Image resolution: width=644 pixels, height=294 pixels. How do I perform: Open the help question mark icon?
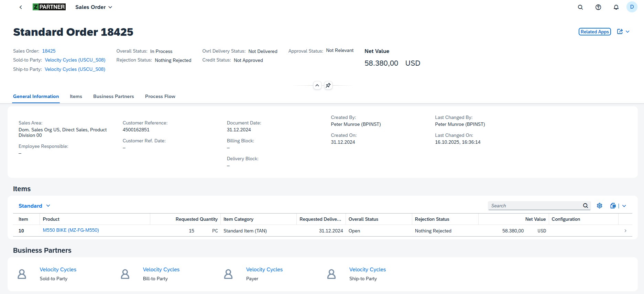pyautogui.click(x=598, y=7)
